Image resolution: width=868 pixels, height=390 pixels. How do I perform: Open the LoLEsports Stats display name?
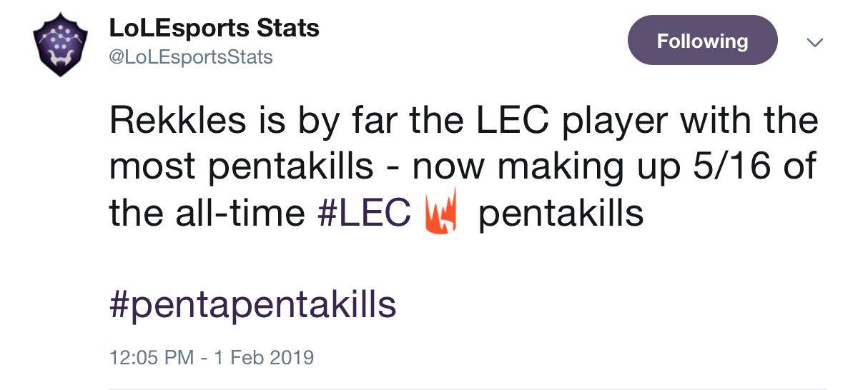(214, 29)
